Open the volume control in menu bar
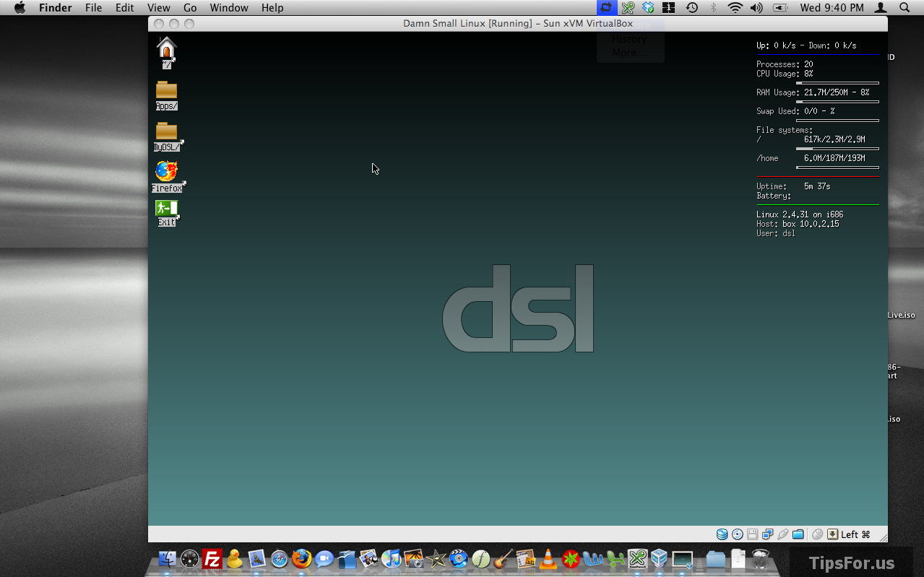The height and width of the screenshot is (577, 924). coord(756,8)
